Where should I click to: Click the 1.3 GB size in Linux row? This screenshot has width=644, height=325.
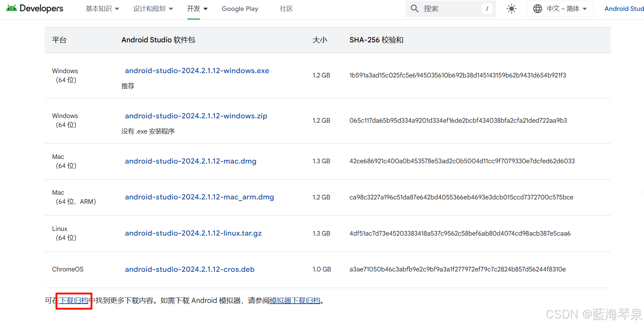pos(321,233)
